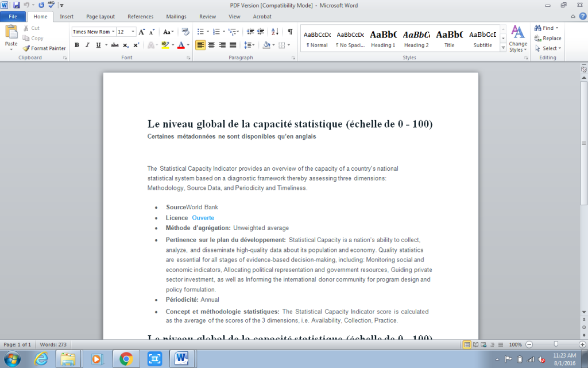Apply the Title style
Viewport: 588px width, 368px height.
pos(449,39)
